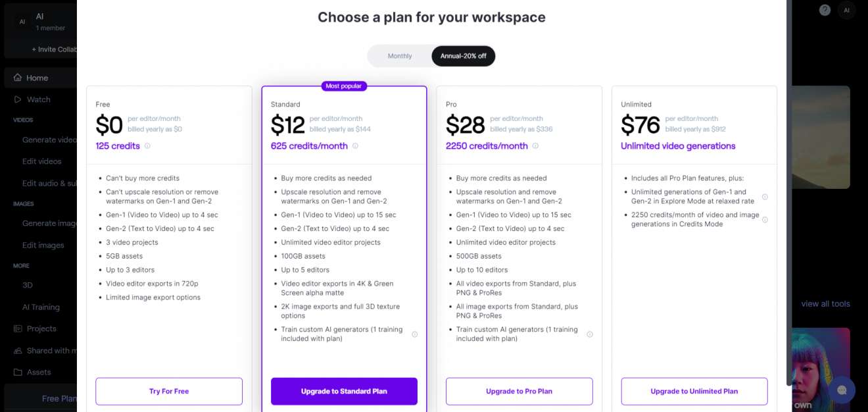
Task: Open the chat support bubble
Action: pyautogui.click(x=842, y=390)
